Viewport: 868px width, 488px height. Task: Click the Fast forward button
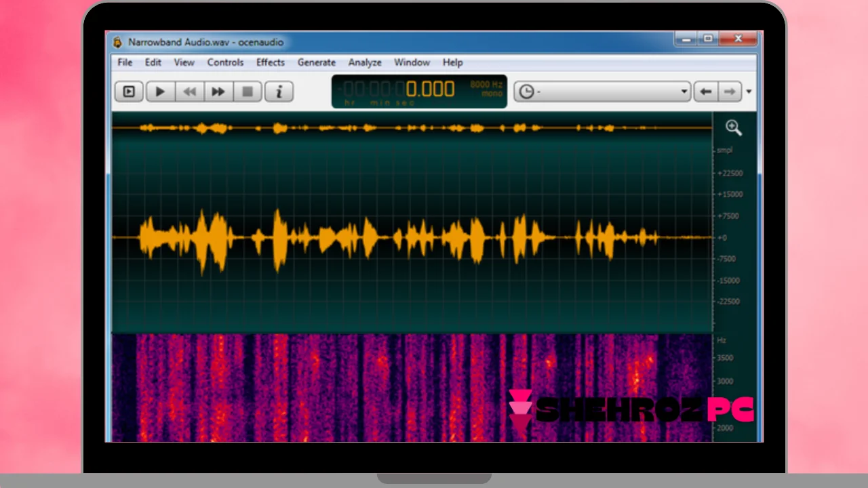(x=218, y=91)
